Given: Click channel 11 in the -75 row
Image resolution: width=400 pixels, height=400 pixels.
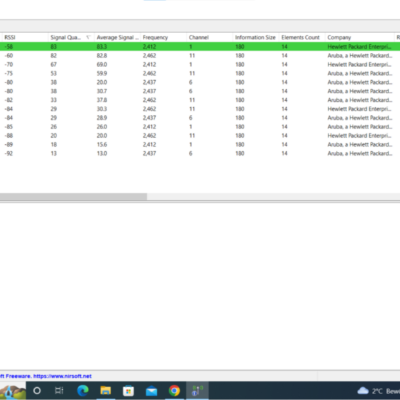Looking at the screenshot, I should pos(192,73).
